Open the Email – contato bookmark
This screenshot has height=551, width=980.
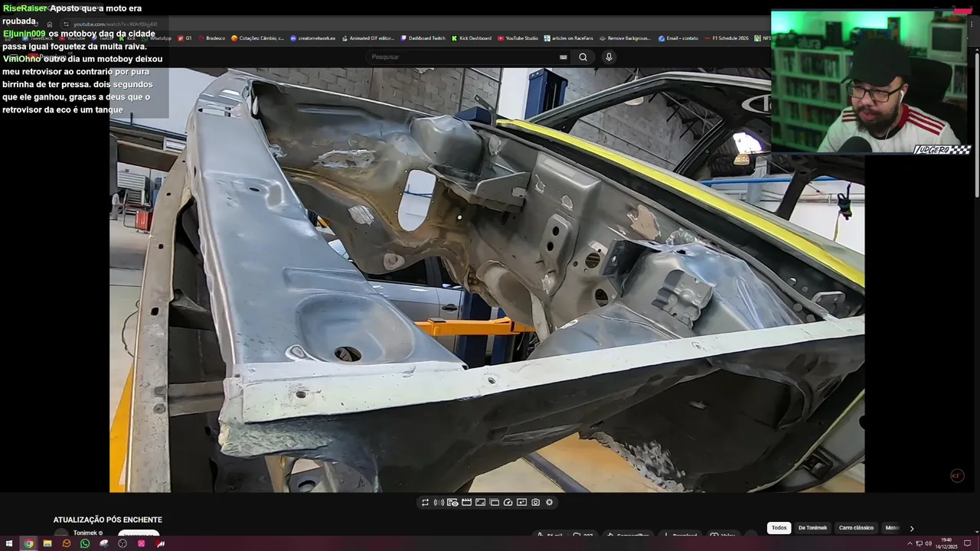[x=678, y=38]
